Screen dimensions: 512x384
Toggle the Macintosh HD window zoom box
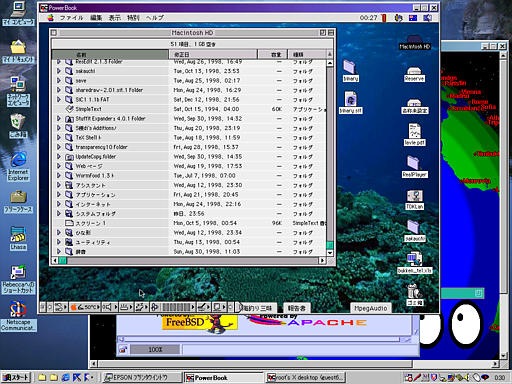tap(322, 33)
